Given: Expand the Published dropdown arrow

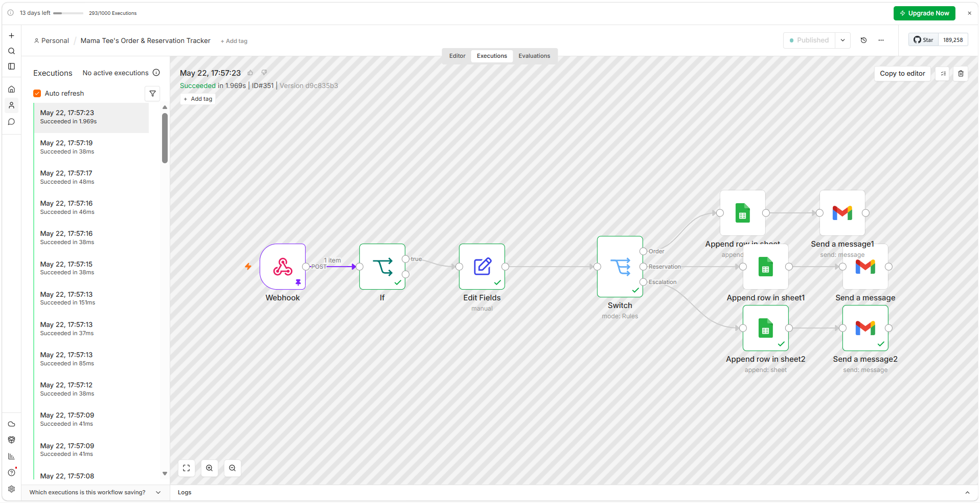Looking at the screenshot, I should point(842,40).
